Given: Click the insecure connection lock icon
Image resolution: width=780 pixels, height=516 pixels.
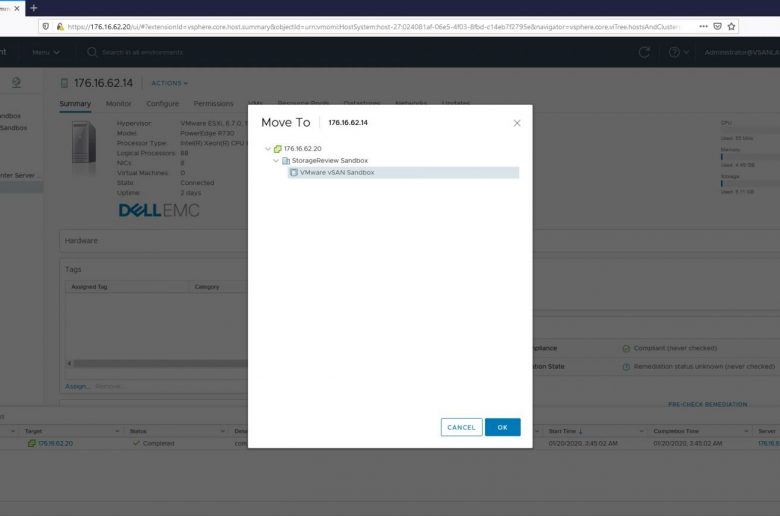Looking at the screenshot, I should [60, 26].
